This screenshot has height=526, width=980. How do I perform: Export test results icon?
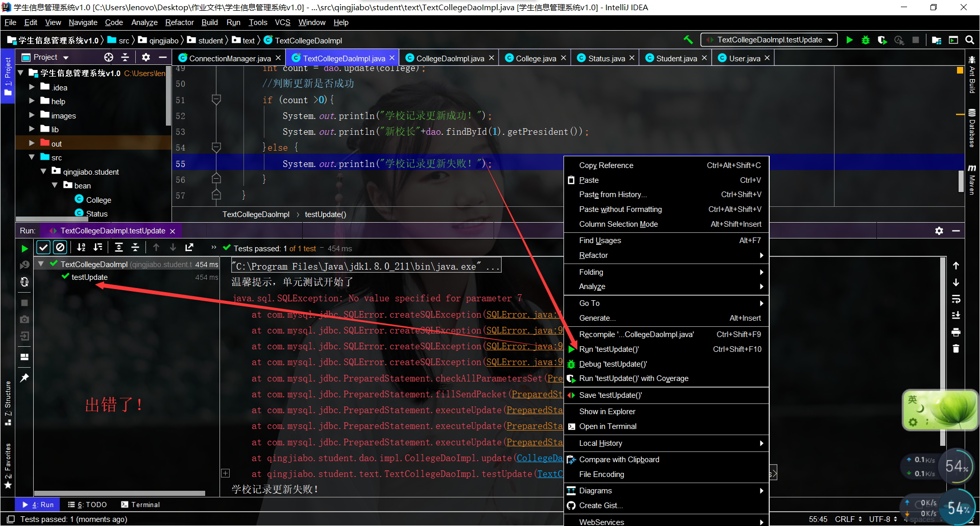tap(189, 248)
